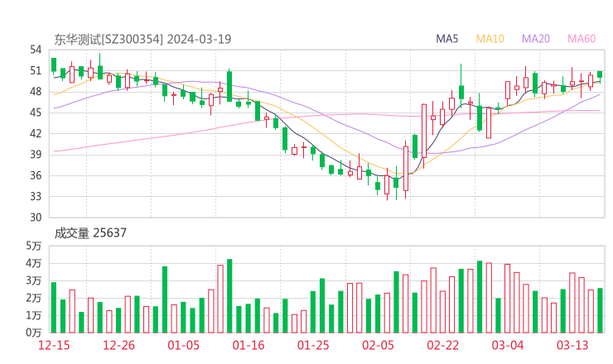Click the 42 price axis label
This screenshot has width=613, height=364.
pos(36,133)
